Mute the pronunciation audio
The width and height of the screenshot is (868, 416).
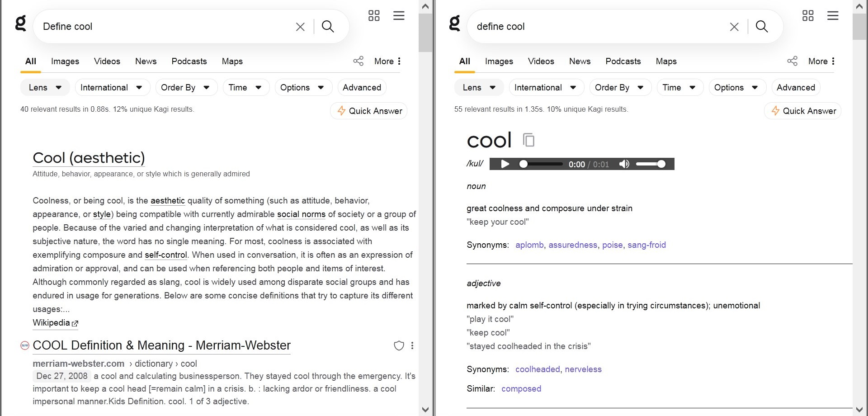point(624,164)
